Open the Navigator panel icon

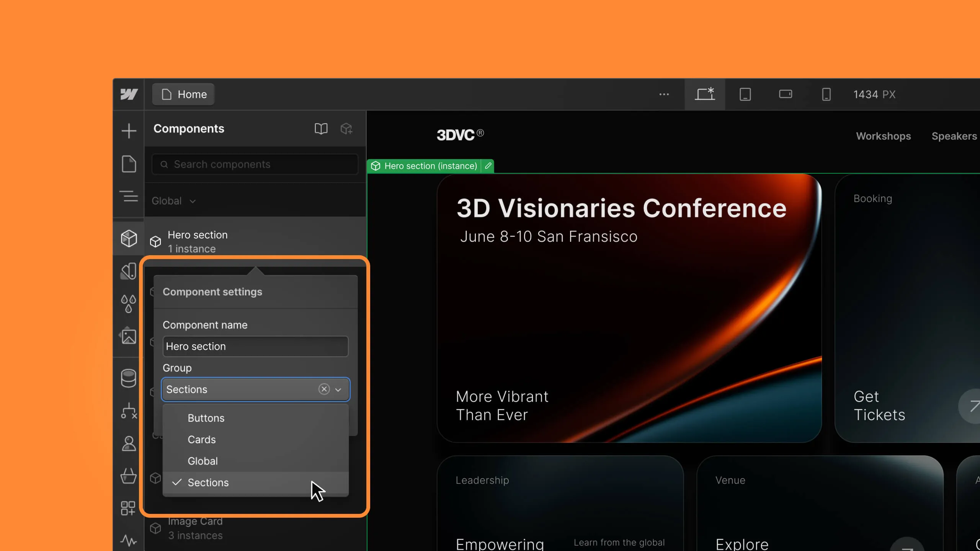[129, 196]
